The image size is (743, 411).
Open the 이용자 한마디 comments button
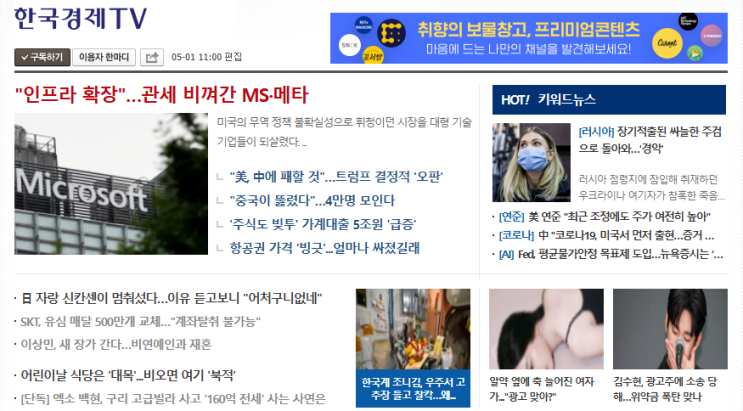click(x=104, y=57)
